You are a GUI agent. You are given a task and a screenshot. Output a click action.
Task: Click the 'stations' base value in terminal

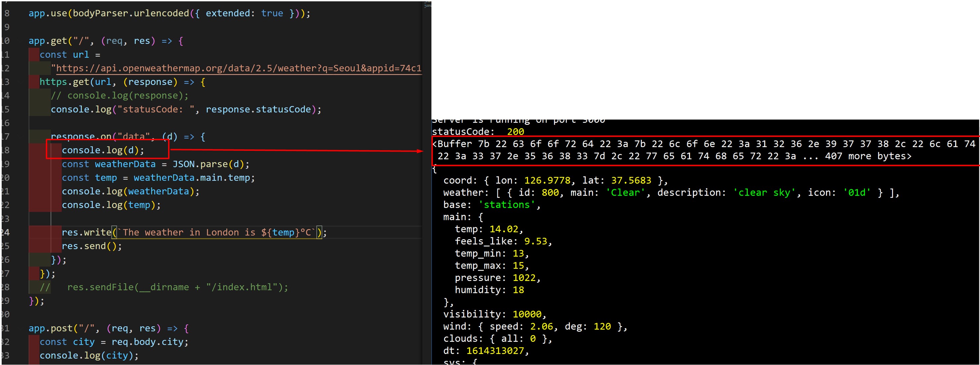coord(507,204)
